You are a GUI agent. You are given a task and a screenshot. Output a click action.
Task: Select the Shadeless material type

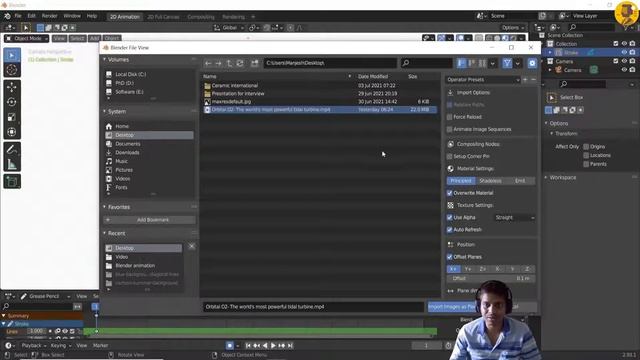click(490, 181)
